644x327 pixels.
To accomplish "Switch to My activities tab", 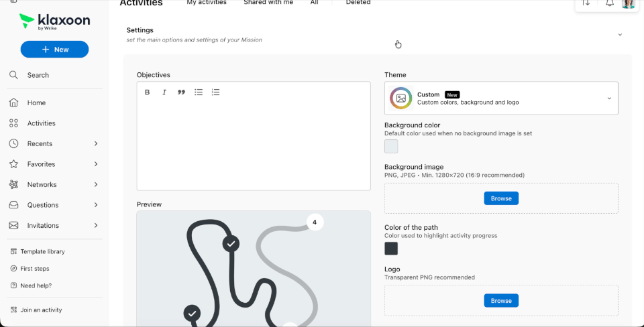I will (207, 3).
